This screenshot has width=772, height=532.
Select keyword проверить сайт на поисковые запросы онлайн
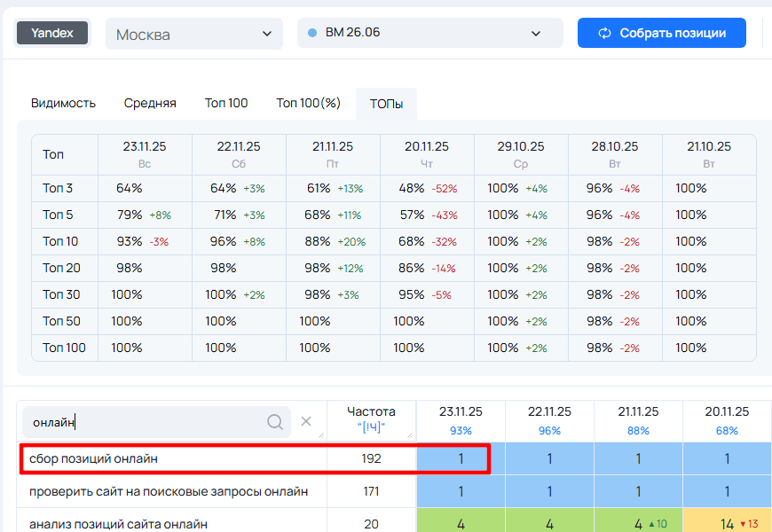pyautogui.click(x=169, y=491)
